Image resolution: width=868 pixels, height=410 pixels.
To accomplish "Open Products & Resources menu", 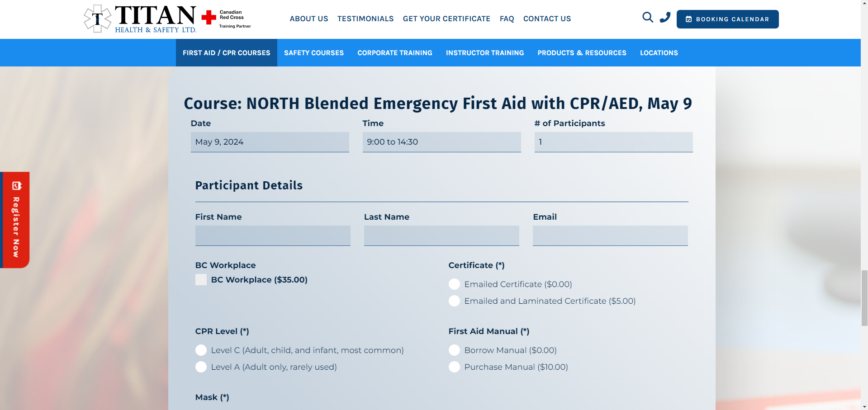I will [x=582, y=53].
